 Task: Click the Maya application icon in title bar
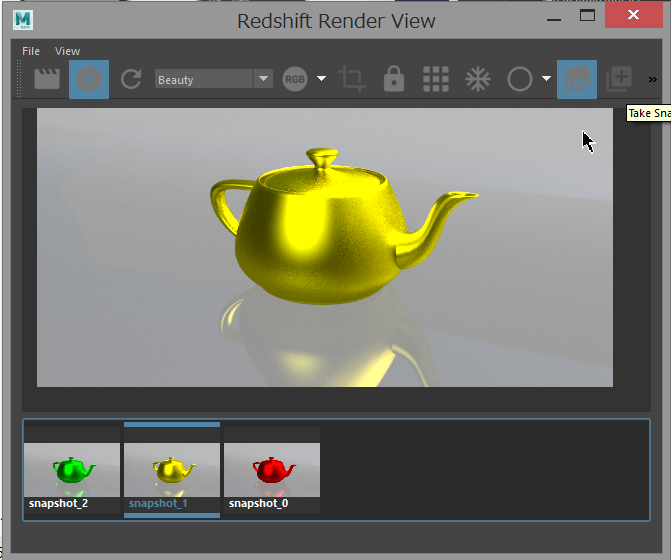pyautogui.click(x=23, y=20)
